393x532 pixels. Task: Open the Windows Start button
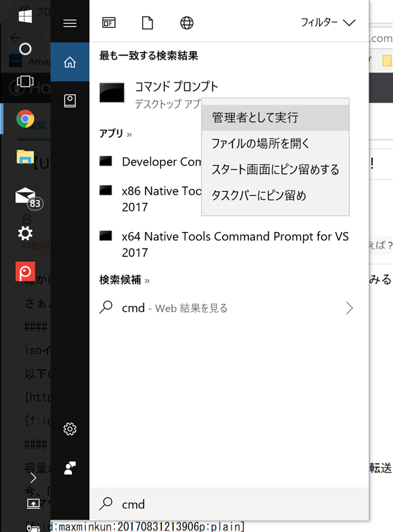click(25, 16)
